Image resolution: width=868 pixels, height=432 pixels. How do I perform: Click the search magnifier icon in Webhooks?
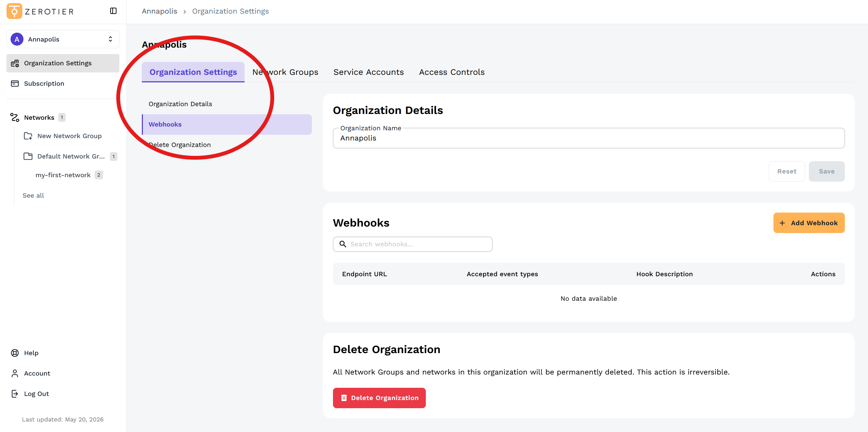point(343,244)
